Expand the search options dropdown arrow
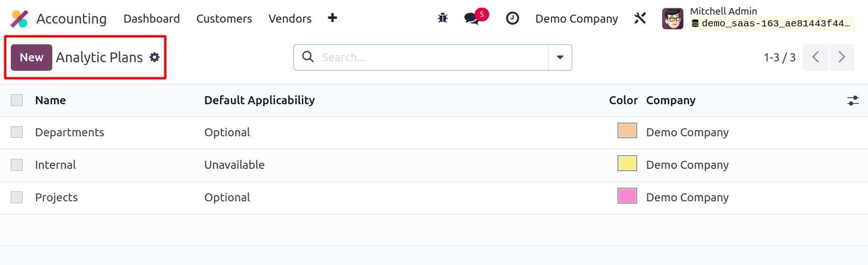 coord(560,58)
